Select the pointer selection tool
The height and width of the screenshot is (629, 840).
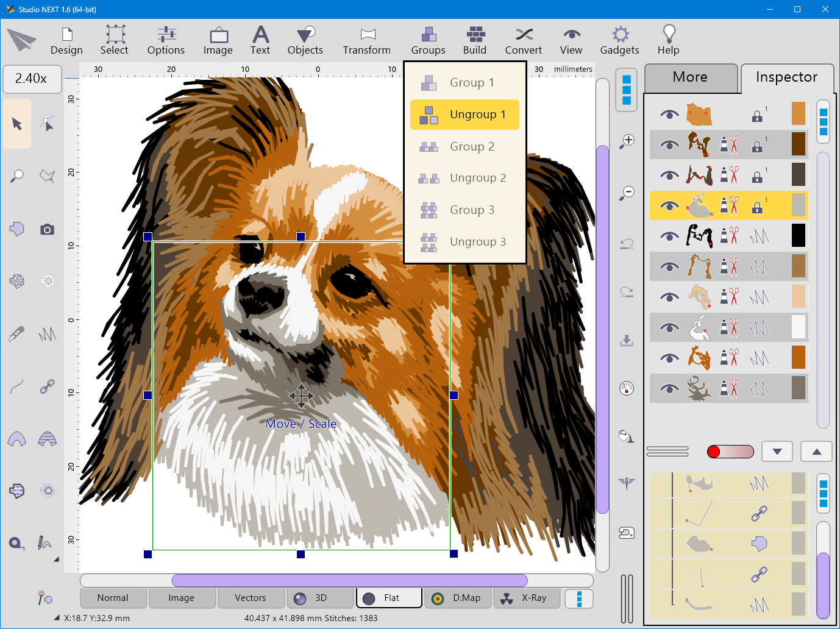click(x=16, y=123)
